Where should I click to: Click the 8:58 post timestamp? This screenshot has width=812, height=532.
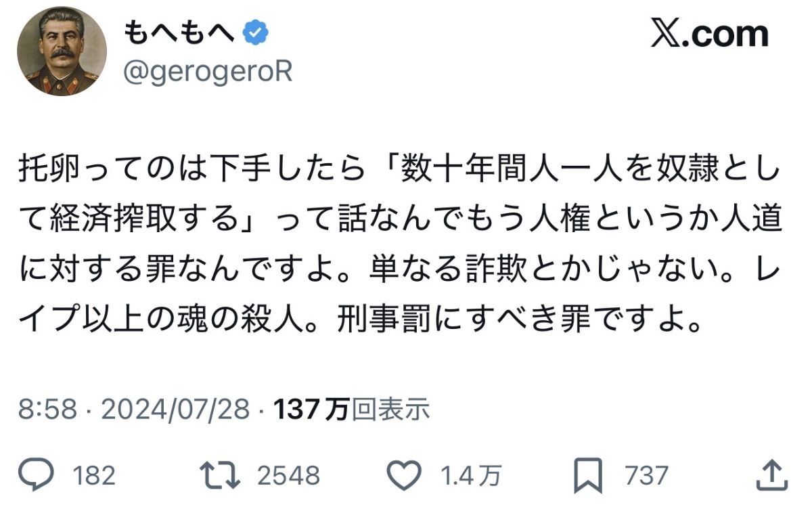[47, 409]
